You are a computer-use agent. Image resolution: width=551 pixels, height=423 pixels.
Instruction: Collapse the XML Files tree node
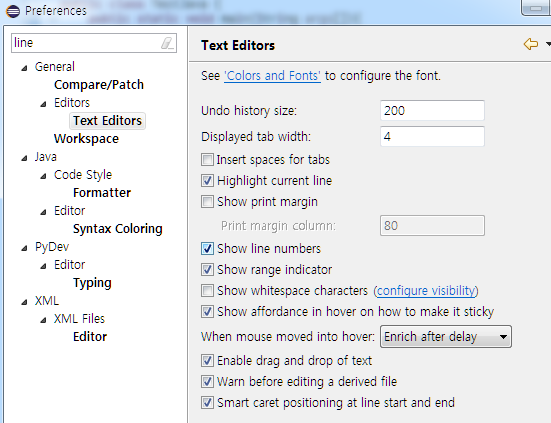(x=43, y=320)
